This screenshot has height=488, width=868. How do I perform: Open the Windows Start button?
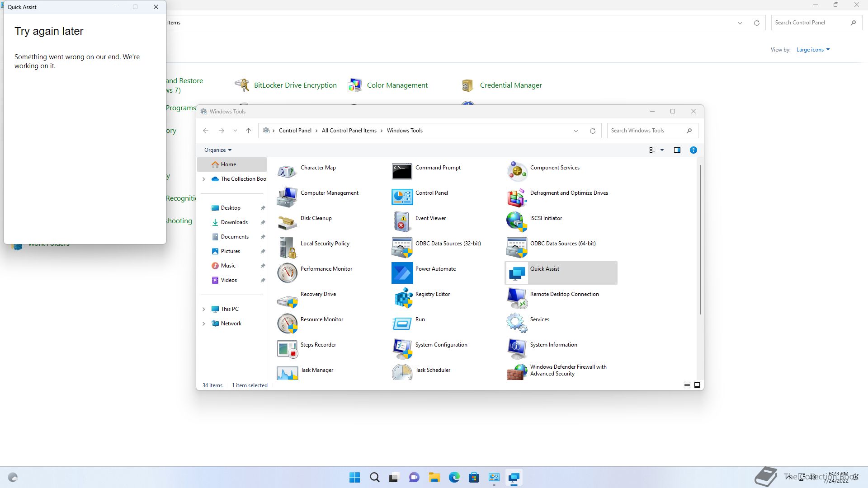coord(355,478)
